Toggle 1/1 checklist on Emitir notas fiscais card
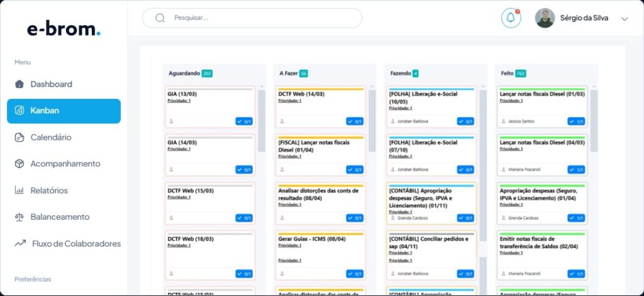This screenshot has width=644, height=296. 576,274
